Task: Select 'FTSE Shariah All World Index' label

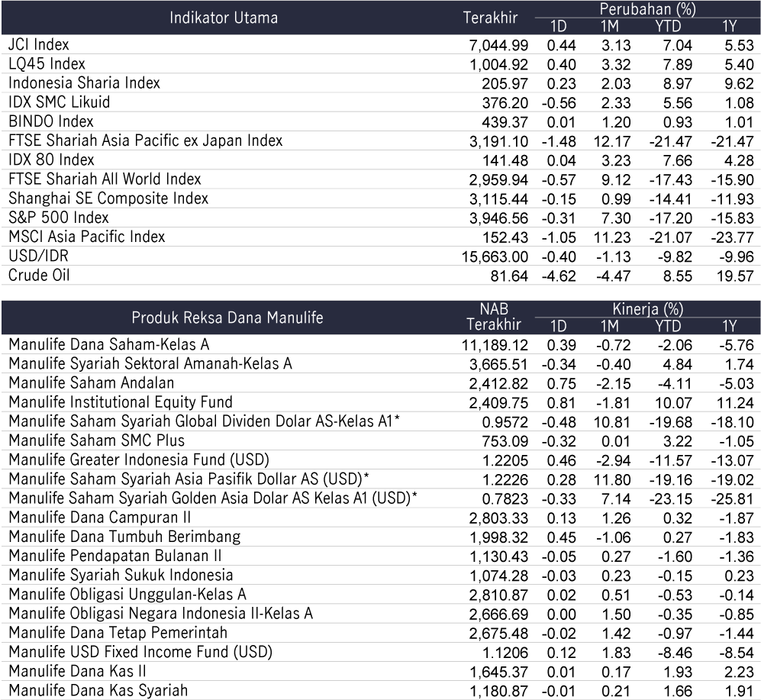Action: point(105,179)
